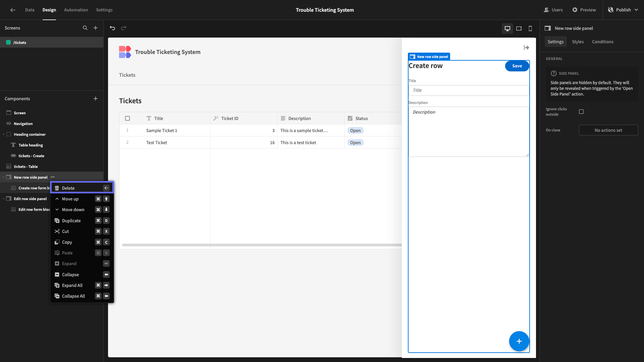This screenshot has width=644, height=362.
Task: Select Collapse All menu entry
Action: click(82, 296)
